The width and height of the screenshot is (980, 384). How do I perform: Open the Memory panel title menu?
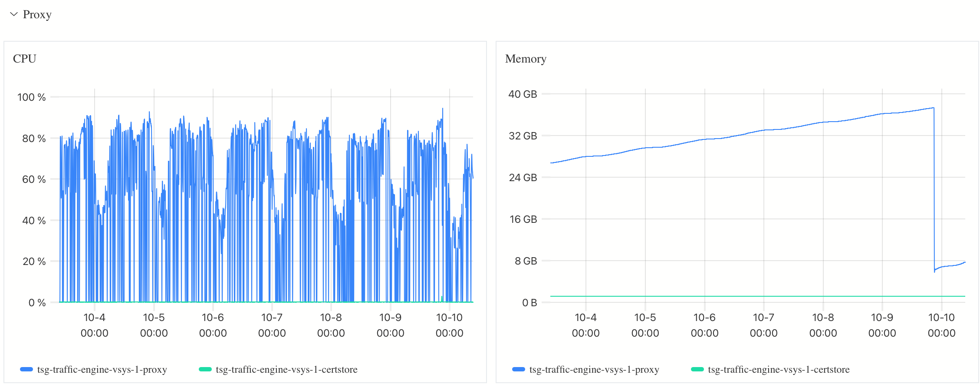pyautogui.click(x=525, y=59)
